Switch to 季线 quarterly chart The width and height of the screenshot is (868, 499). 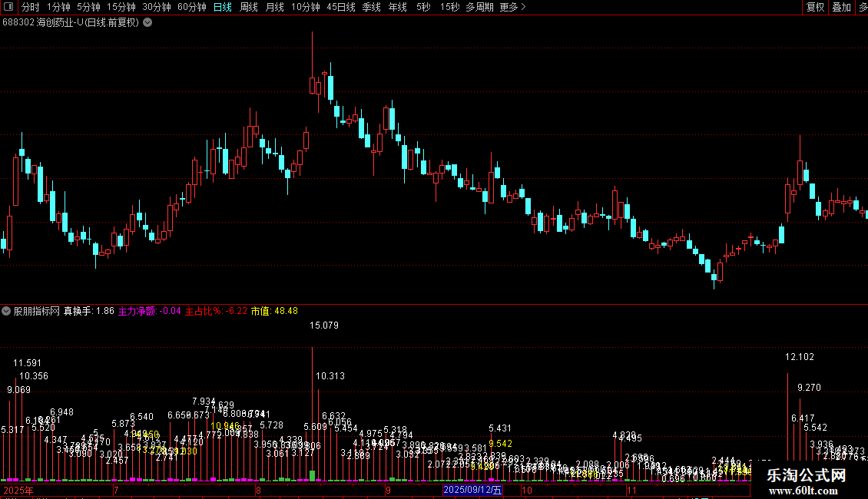click(x=372, y=7)
